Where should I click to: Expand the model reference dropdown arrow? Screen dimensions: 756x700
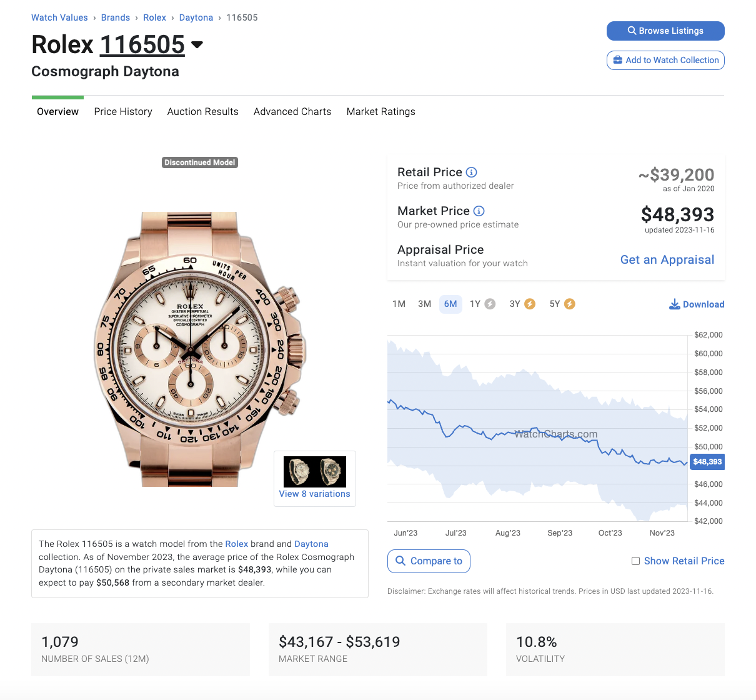pos(197,45)
